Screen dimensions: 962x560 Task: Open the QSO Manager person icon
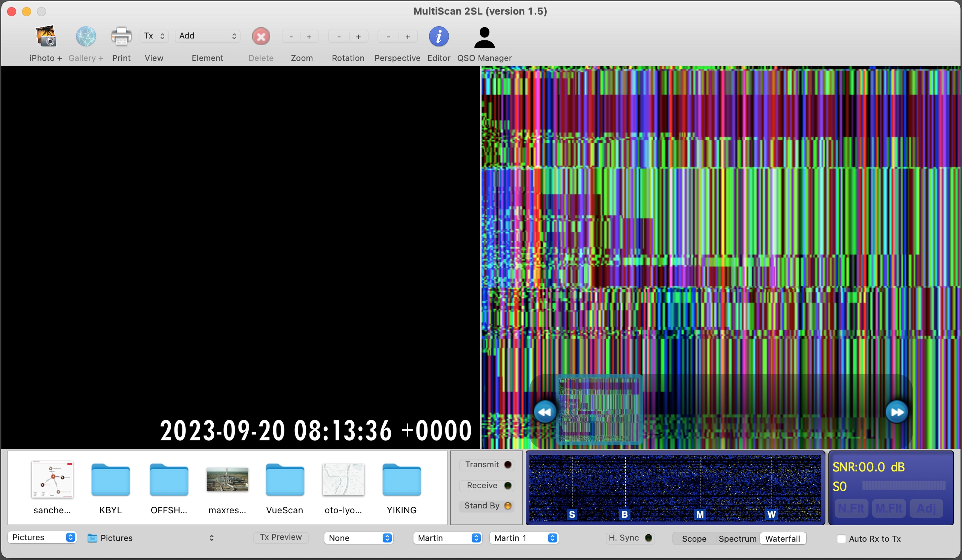484,37
